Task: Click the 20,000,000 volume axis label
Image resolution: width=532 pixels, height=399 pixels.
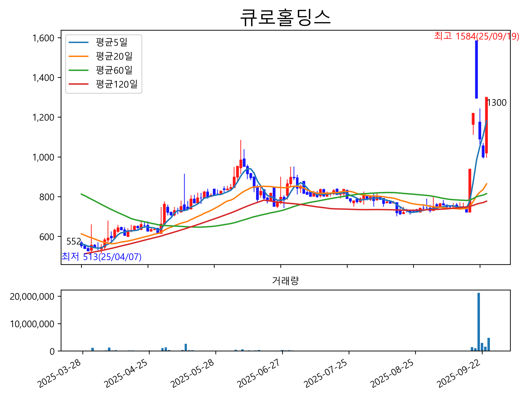Action: tap(32, 297)
